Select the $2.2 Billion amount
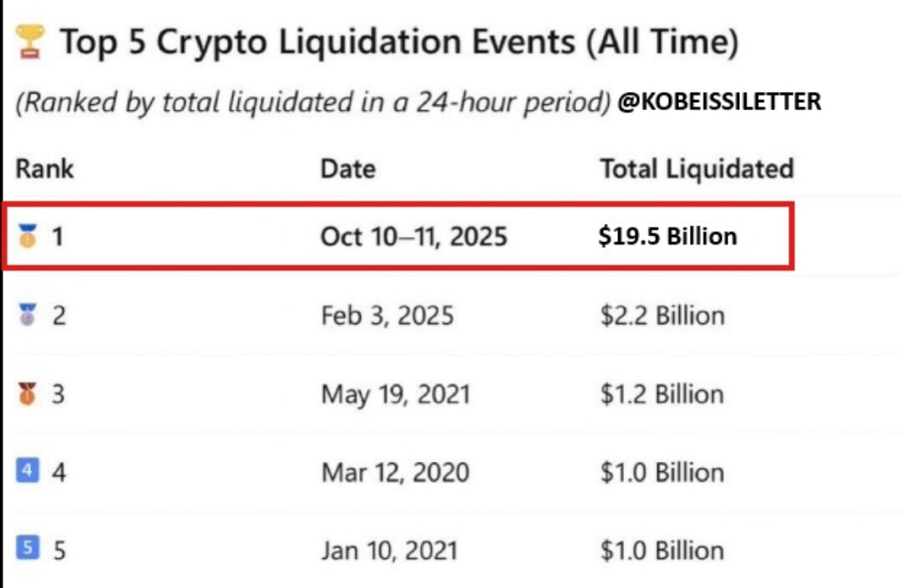Viewport: 902px width, 588px height. coord(661,316)
